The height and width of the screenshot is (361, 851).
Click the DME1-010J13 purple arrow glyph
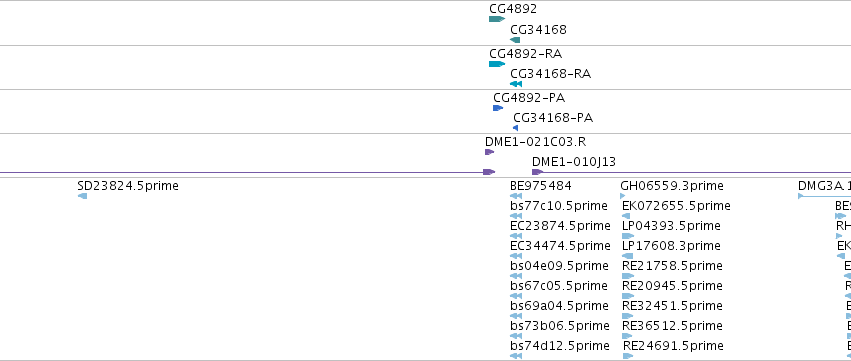click(537, 172)
